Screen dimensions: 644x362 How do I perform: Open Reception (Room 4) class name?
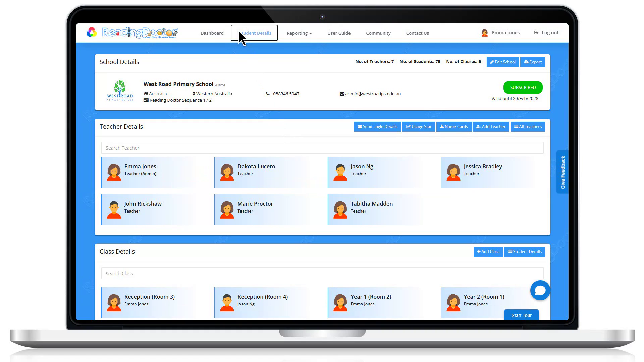263,297
